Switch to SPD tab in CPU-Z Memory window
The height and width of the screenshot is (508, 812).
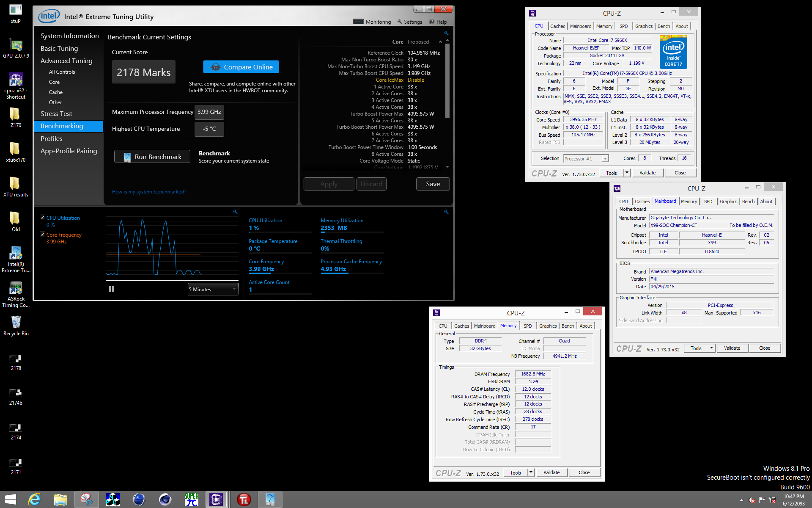[x=527, y=326]
